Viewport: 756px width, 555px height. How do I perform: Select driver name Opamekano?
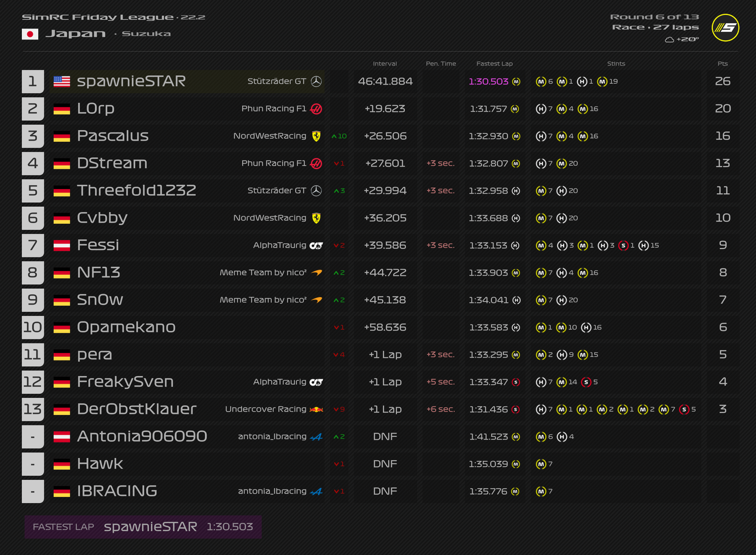[x=126, y=327]
